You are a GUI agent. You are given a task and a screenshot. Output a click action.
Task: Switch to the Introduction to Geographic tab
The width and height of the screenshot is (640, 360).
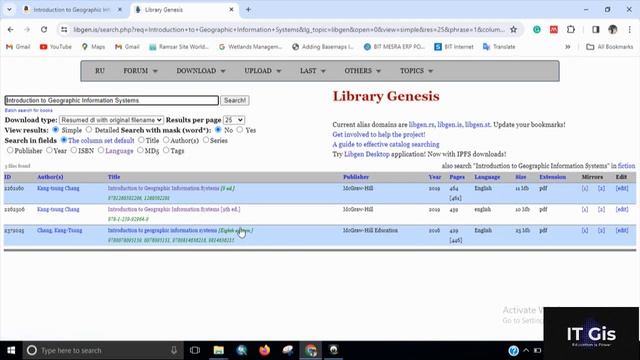click(72, 10)
